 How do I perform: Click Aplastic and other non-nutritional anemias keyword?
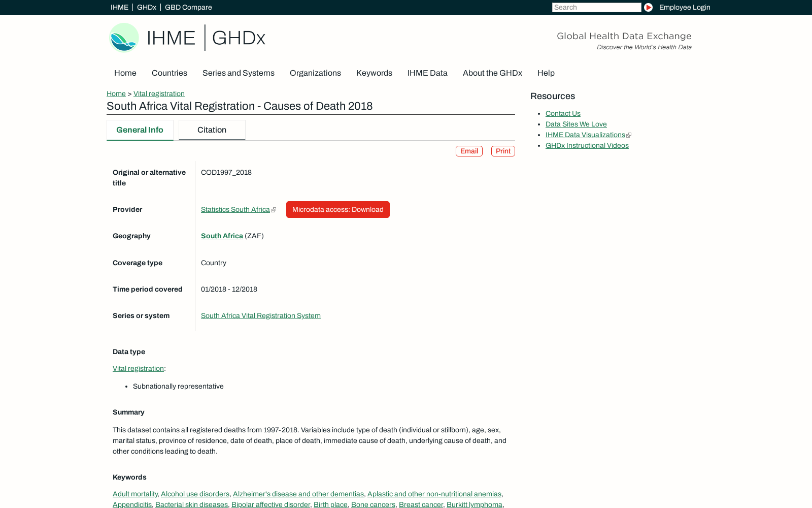click(x=434, y=494)
